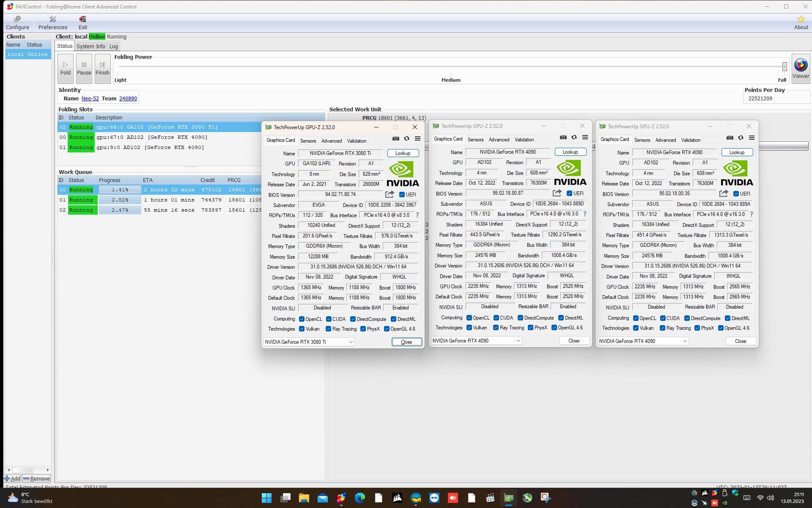The width and height of the screenshot is (812, 508).
Task: Open Advanced tab in middle RTX 4090 GPU-Z
Action: click(499, 140)
